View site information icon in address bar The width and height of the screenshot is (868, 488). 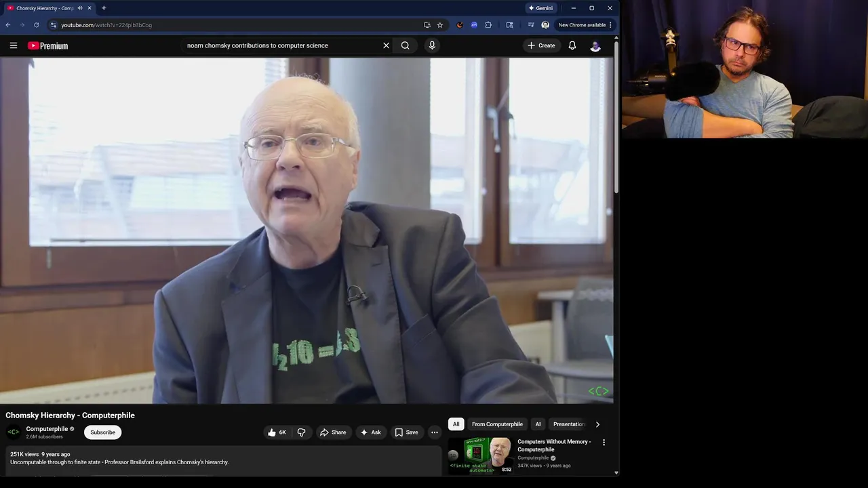[x=53, y=25]
